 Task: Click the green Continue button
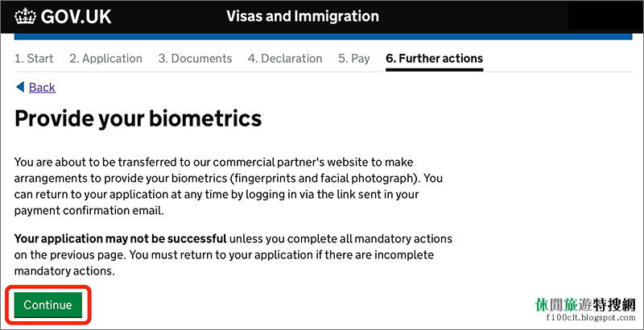coord(48,304)
